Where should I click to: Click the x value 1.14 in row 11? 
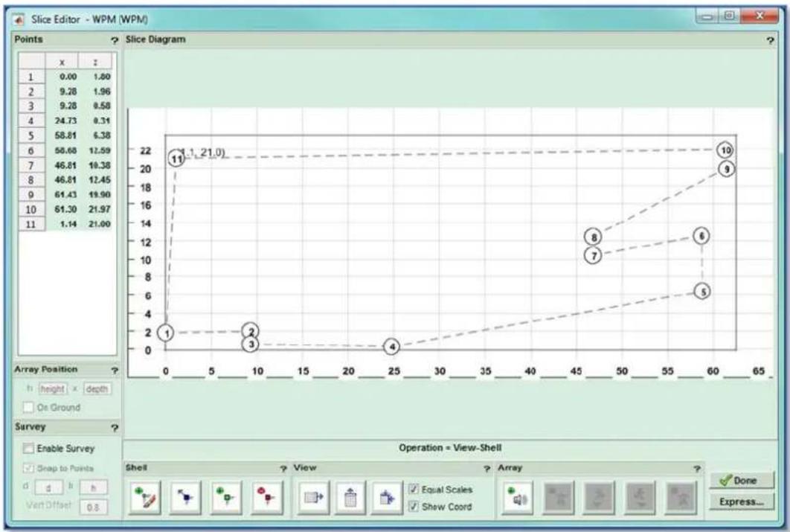(68, 224)
